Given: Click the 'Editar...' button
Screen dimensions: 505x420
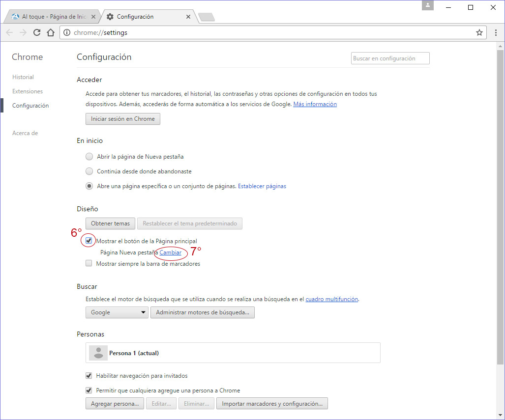Looking at the screenshot, I should pyautogui.click(x=161, y=404).
